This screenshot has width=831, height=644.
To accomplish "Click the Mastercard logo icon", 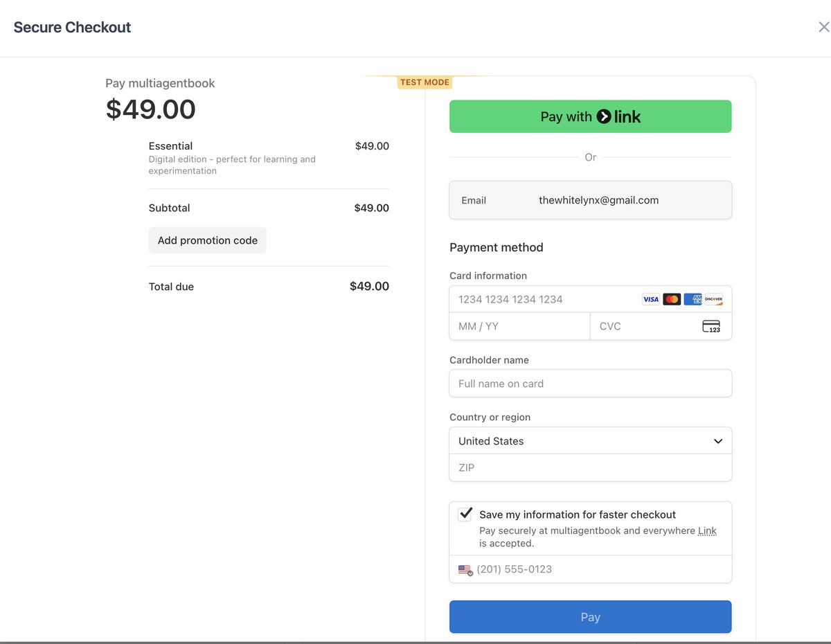I will tap(672, 299).
